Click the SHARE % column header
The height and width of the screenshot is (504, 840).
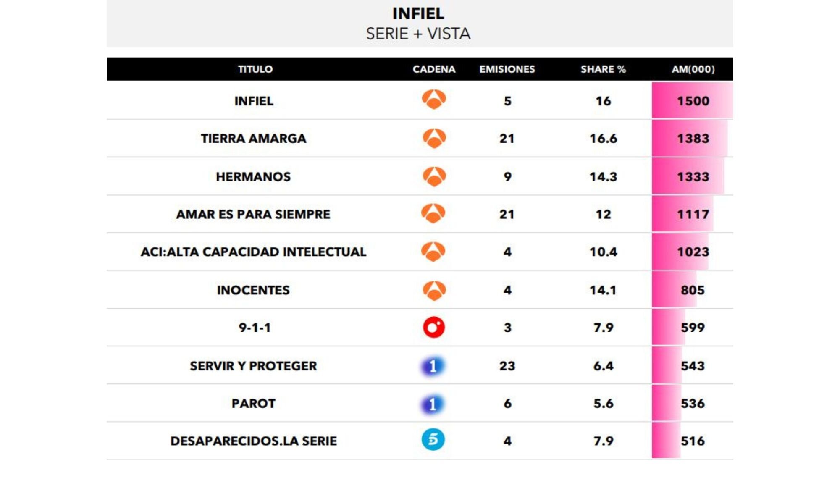coord(603,69)
